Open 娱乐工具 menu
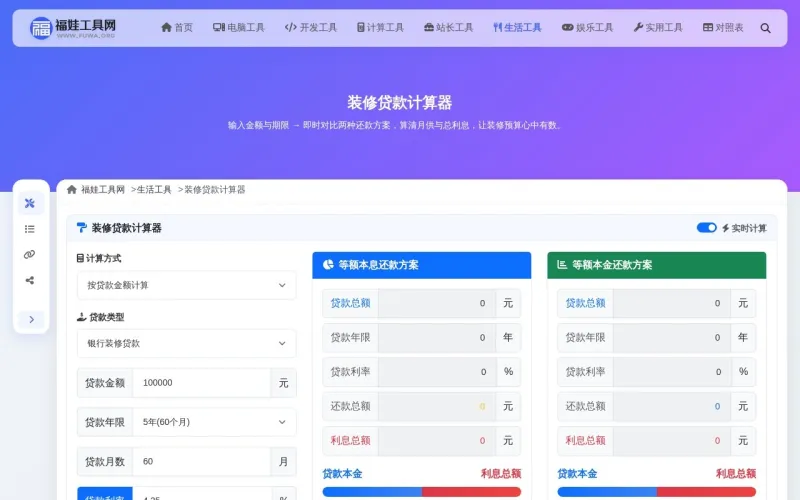Viewport: 800px width, 500px height. click(587, 28)
